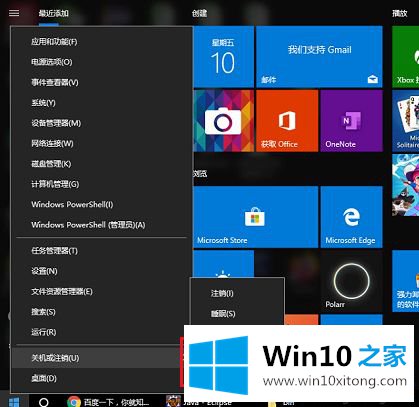Click the 播放 group heading
The width and height of the screenshot is (419, 407).
tap(400, 13)
